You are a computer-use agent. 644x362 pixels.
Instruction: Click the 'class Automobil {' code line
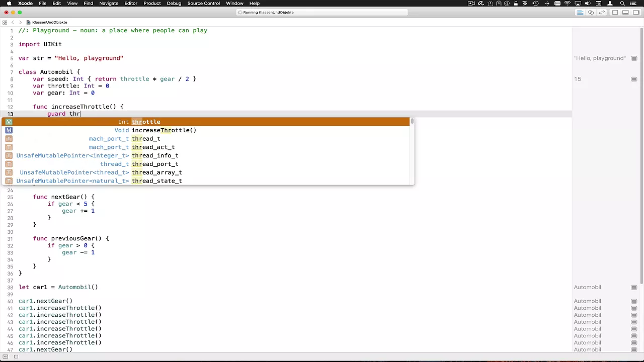click(49, 72)
